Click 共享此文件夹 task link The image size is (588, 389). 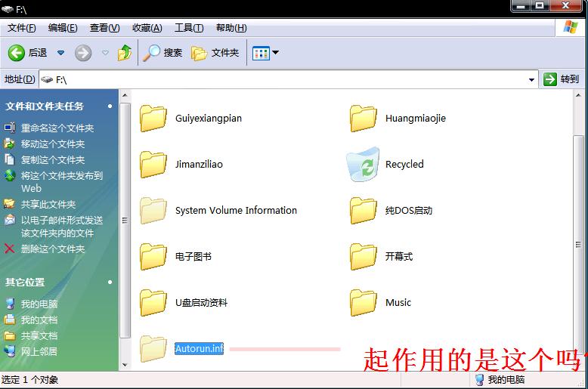click(48, 204)
